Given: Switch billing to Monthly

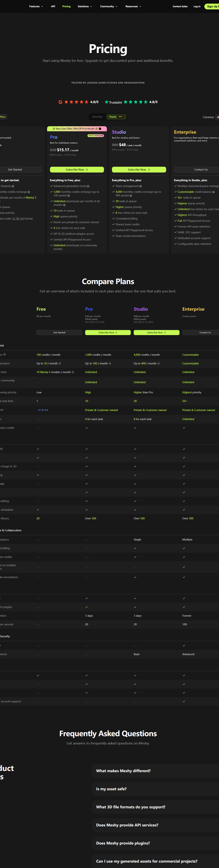Looking at the screenshot, I should click(x=97, y=117).
